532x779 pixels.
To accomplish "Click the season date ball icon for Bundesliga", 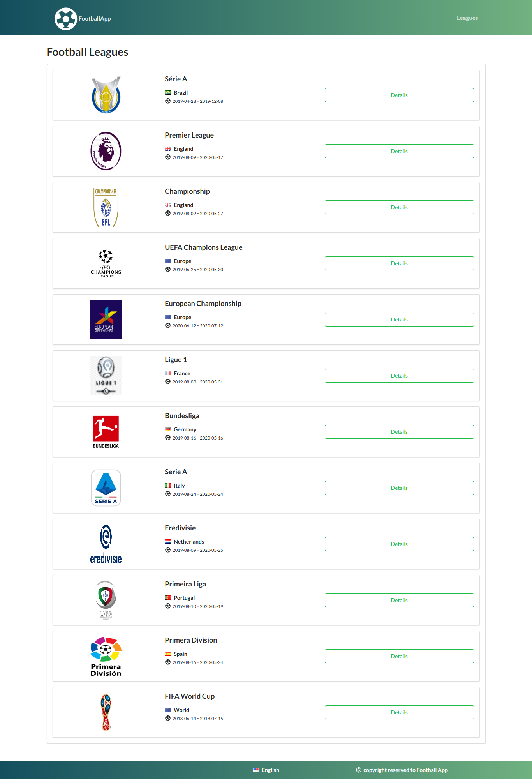I will (x=168, y=438).
